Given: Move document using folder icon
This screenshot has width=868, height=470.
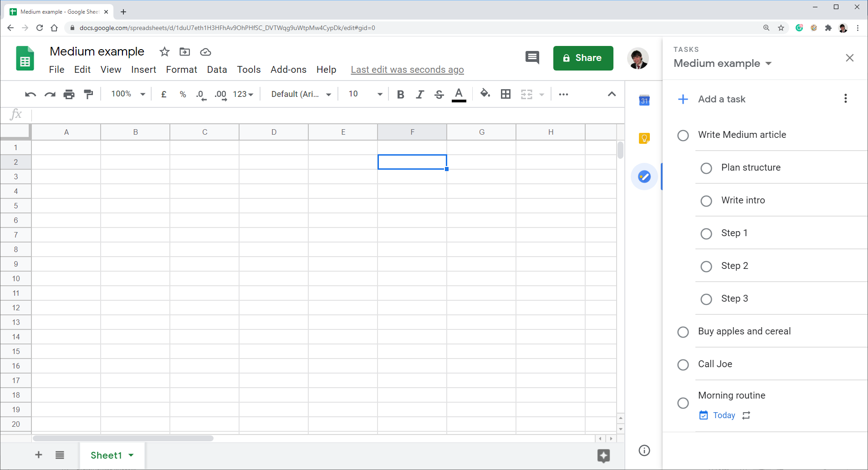Looking at the screenshot, I should pos(184,52).
